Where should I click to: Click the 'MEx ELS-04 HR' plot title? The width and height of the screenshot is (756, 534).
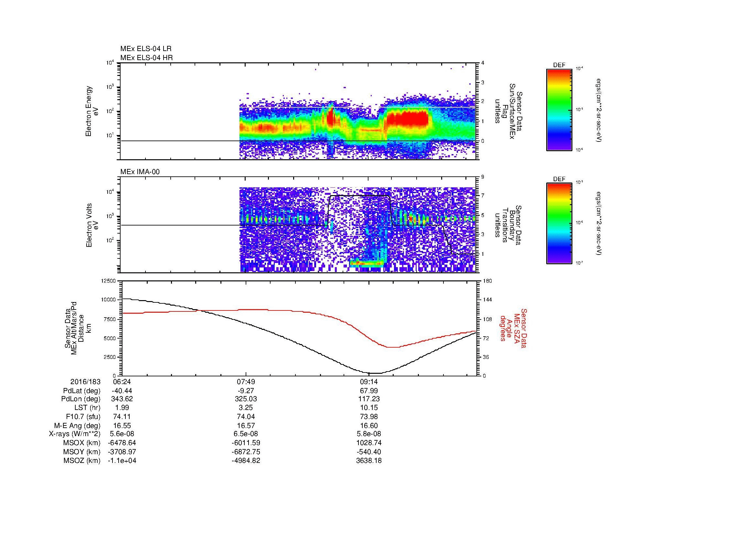click(x=146, y=58)
